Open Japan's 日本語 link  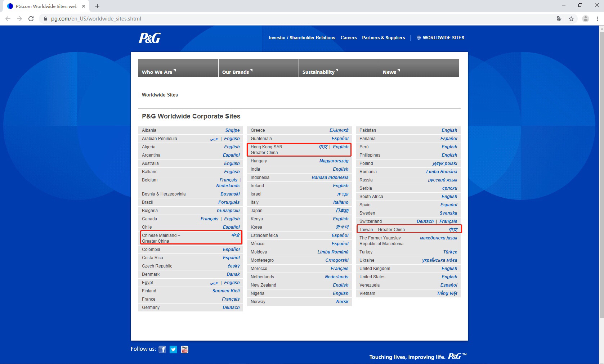(342, 211)
